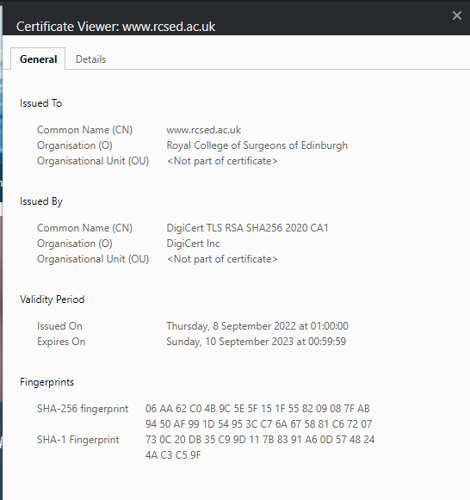Click the Sunday, 10 September 2023 expiry date
Image resolution: width=470 pixels, height=500 pixels.
point(256,342)
